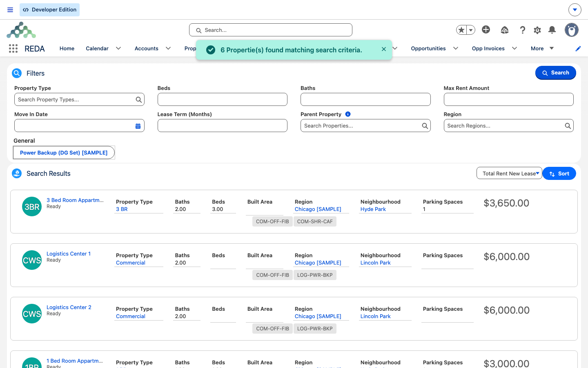Click the pencil edit navigation icon
Screen dimensions: 588x368
pyautogui.click(x=578, y=49)
